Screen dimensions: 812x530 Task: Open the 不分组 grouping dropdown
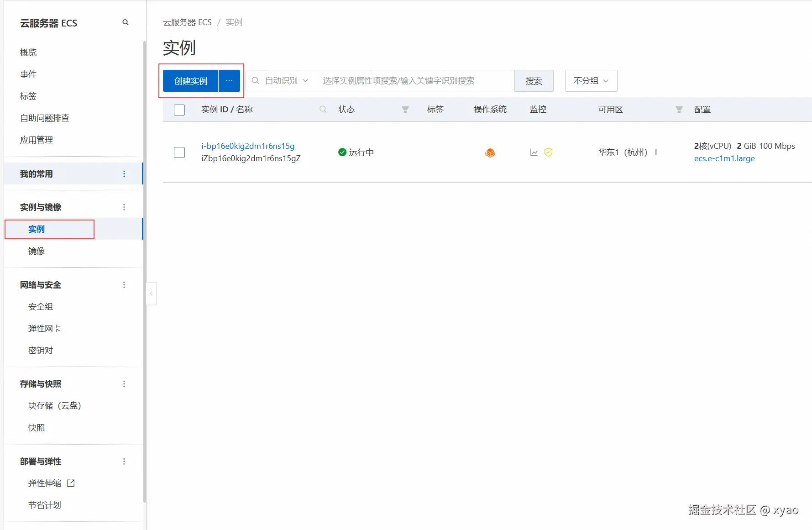(591, 81)
